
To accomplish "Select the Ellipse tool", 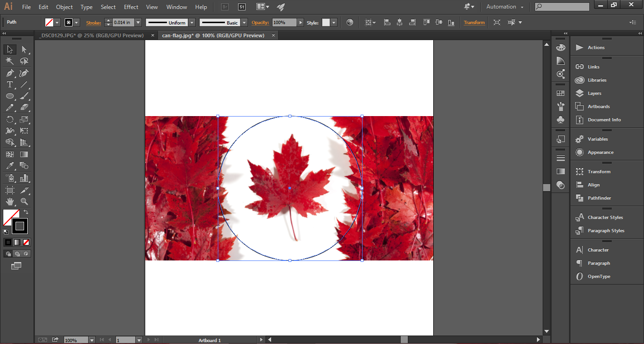I will (9, 96).
